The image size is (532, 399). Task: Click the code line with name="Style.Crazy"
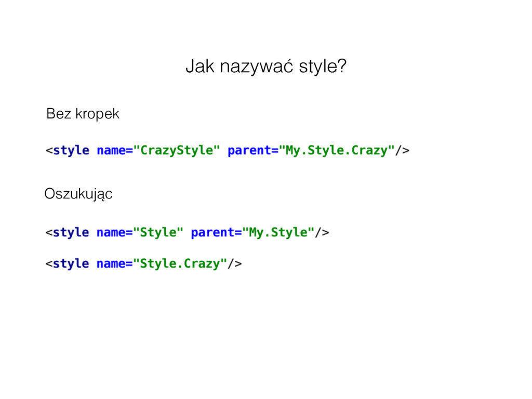click(x=143, y=263)
